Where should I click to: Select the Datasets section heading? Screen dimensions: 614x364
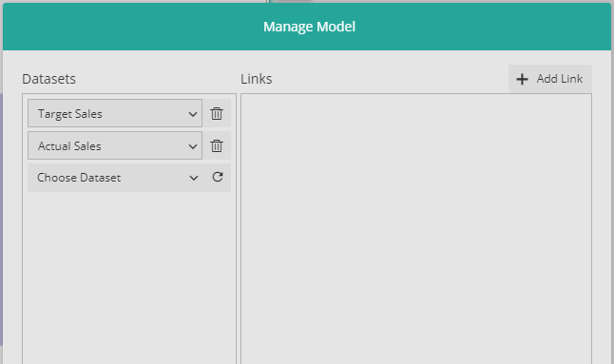click(x=48, y=79)
